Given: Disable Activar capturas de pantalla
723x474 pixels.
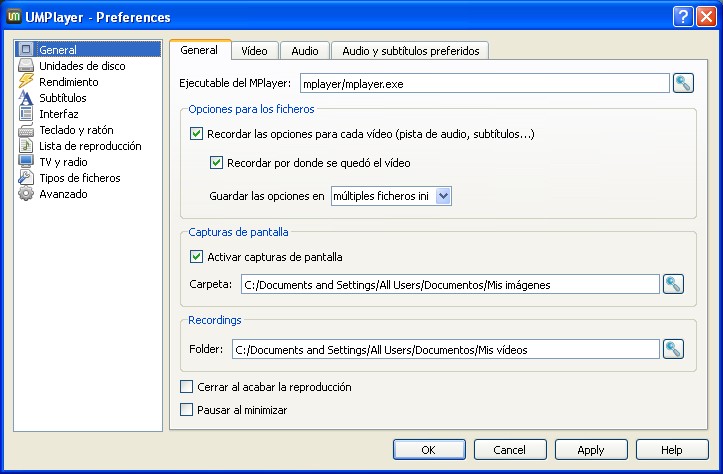Looking at the screenshot, I should coord(196,256).
